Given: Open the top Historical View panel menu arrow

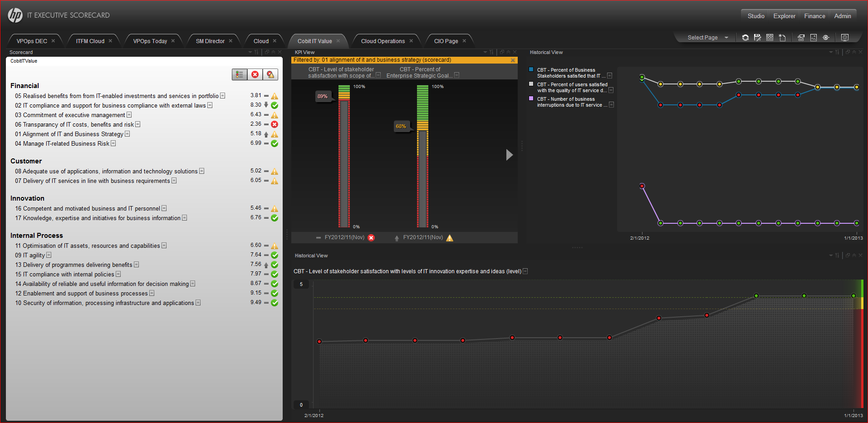Looking at the screenshot, I should 831,52.
